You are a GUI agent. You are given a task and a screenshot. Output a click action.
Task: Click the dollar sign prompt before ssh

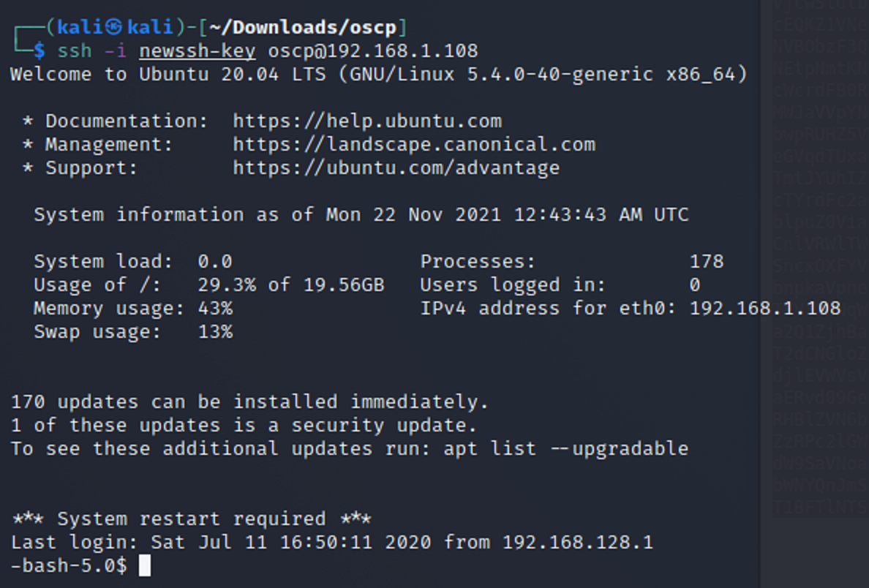pyautogui.click(x=39, y=50)
